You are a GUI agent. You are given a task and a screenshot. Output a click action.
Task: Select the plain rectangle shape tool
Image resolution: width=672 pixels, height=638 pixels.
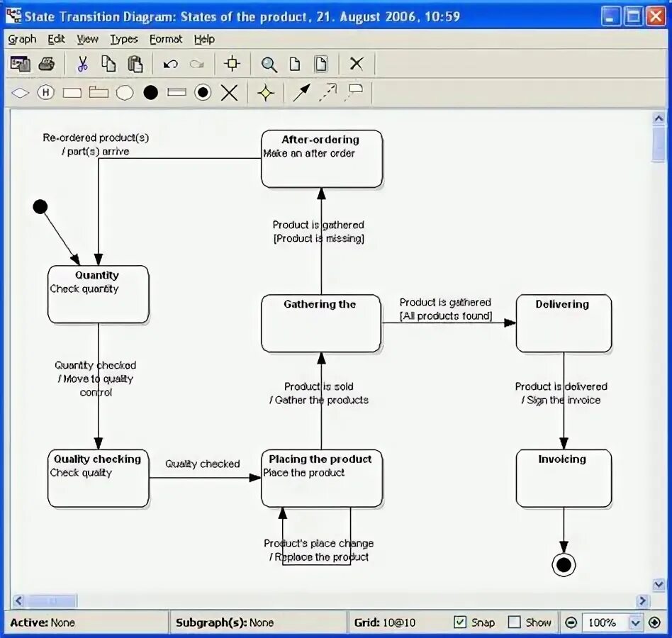(72, 93)
